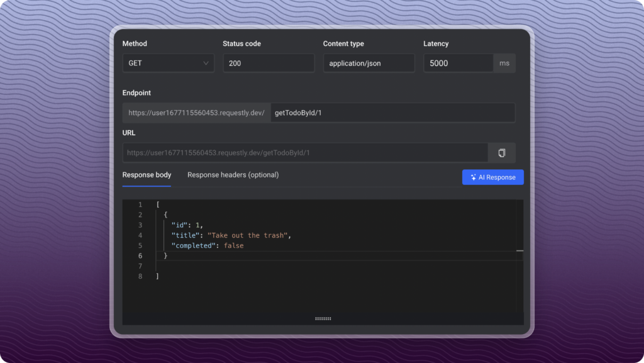Switch to the Response body tab

pos(147,175)
